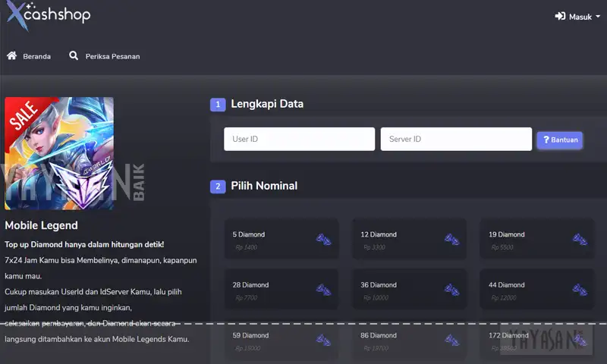Screen dimensions: 607x364
Task: Choose the 59 Diamond option
Action: pos(281,340)
